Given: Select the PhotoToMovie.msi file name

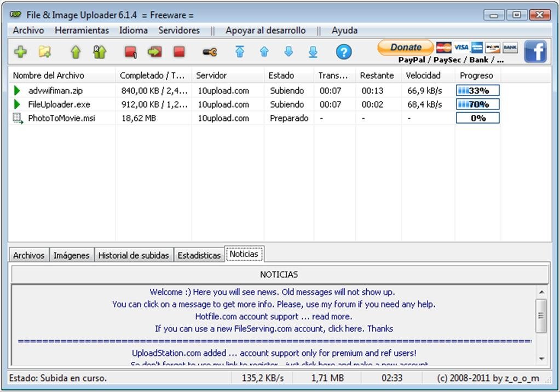Looking at the screenshot, I should point(61,118).
